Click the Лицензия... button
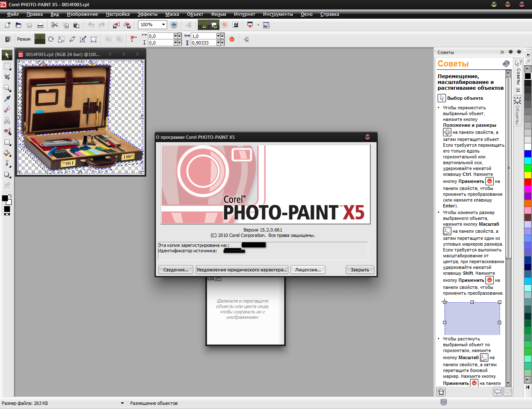The width and height of the screenshot is (532, 409). (x=308, y=270)
